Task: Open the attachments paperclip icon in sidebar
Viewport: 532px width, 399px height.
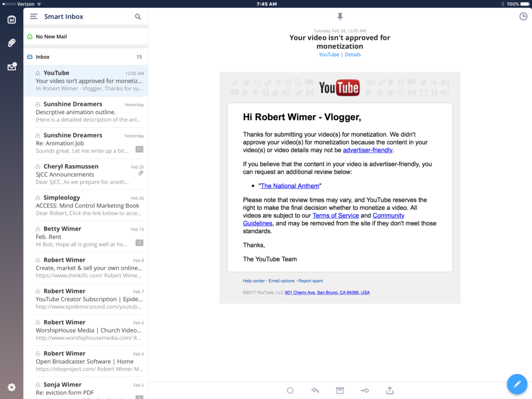Action: tap(11, 43)
